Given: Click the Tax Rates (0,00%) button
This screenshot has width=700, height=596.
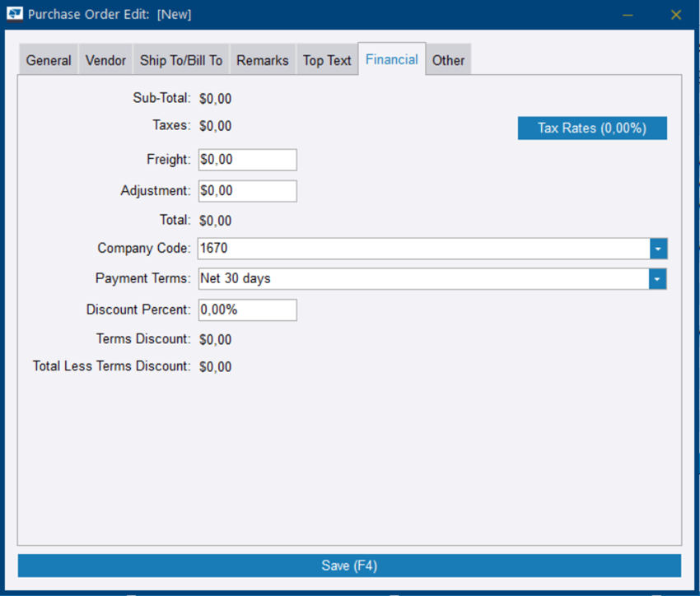Looking at the screenshot, I should click(592, 128).
